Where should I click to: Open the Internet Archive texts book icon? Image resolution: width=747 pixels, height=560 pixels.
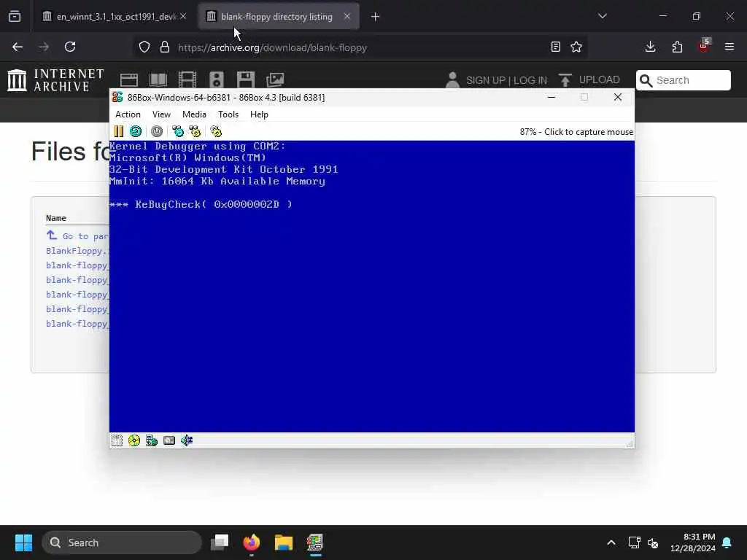coord(158,80)
